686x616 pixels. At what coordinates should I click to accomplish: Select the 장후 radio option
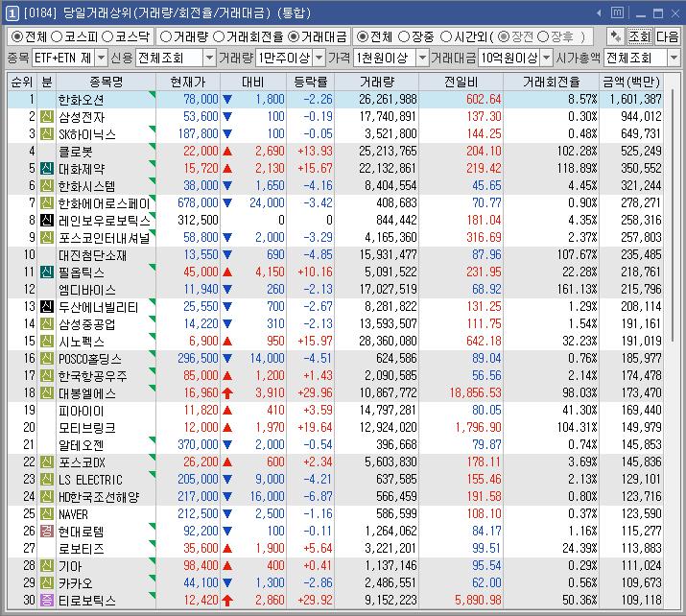pyautogui.click(x=542, y=36)
